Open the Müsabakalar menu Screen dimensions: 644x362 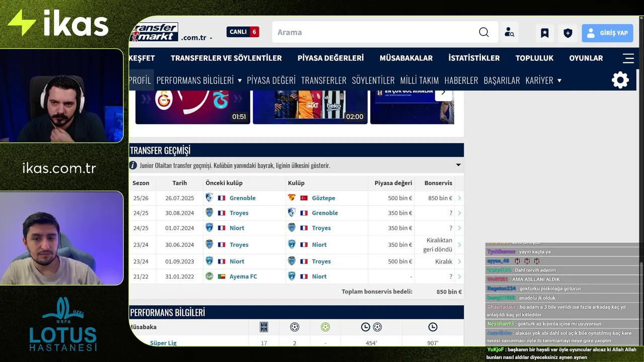click(x=406, y=58)
